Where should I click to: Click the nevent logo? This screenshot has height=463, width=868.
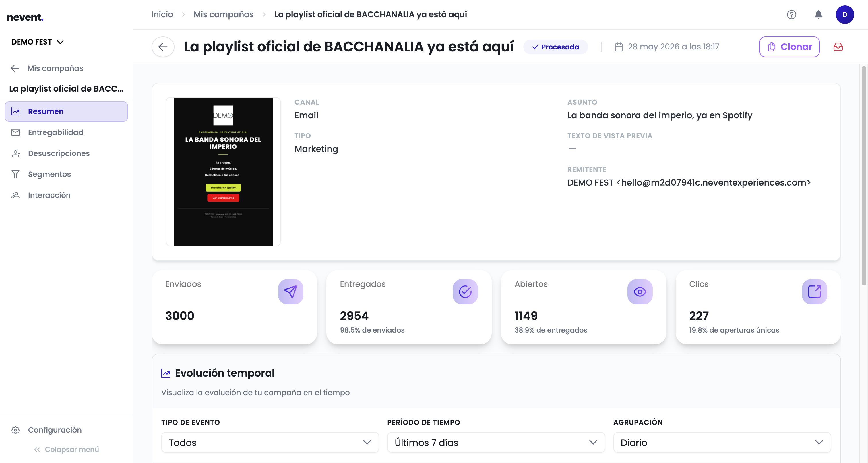[25, 17]
